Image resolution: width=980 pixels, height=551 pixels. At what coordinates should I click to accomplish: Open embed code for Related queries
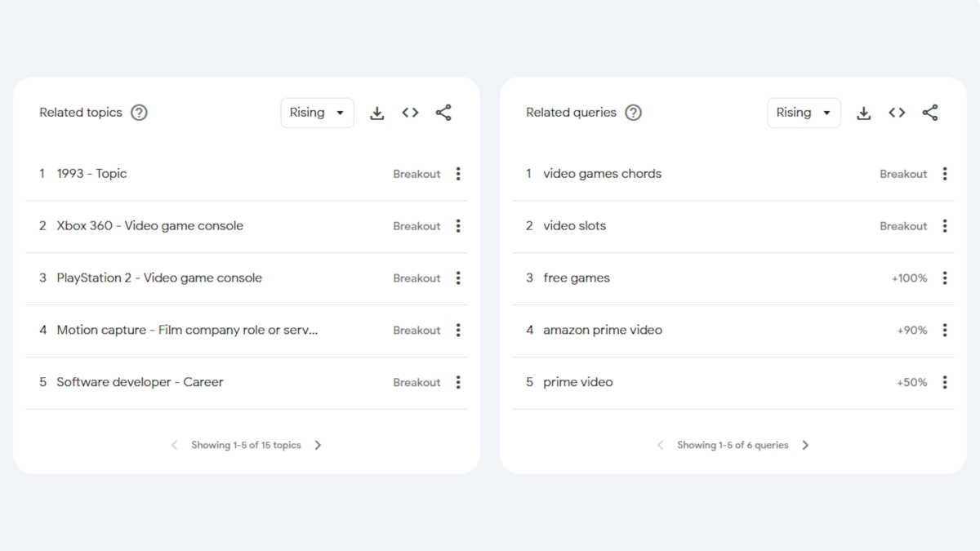(897, 113)
